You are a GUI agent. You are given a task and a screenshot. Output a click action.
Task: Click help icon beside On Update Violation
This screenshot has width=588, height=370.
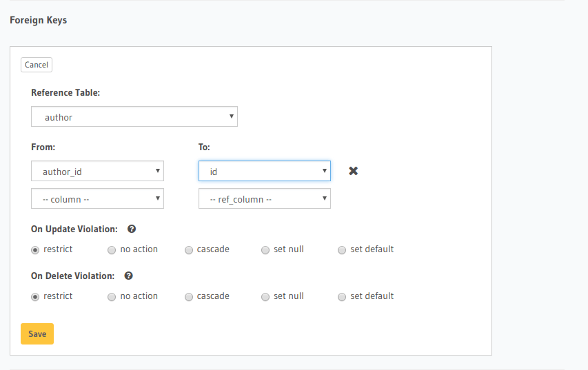point(132,229)
